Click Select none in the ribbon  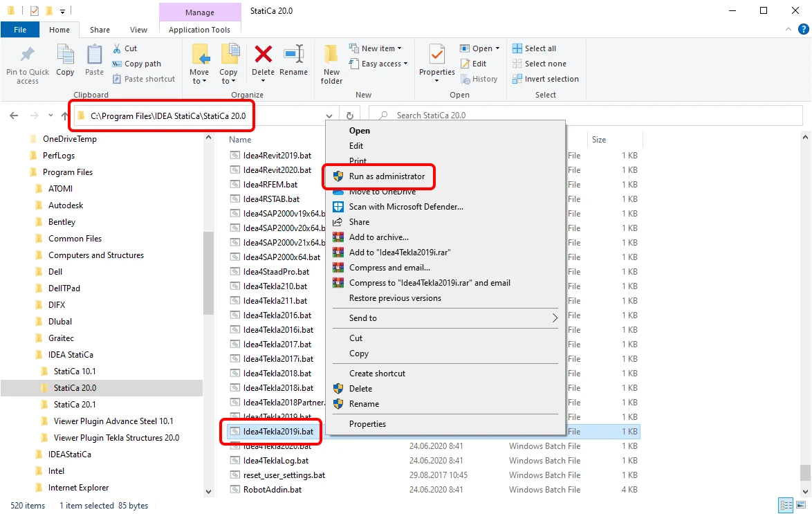point(539,64)
